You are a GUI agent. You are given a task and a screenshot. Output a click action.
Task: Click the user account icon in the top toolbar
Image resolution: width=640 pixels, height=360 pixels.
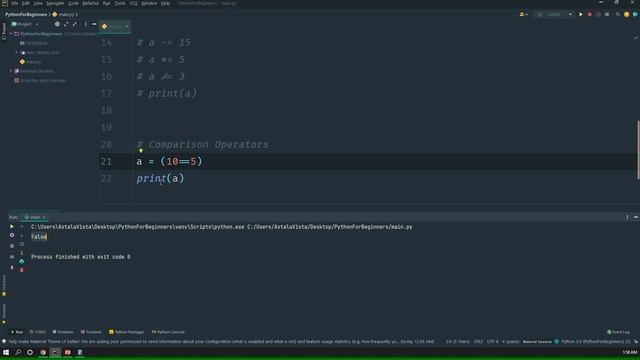pyautogui.click(x=523, y=14)
